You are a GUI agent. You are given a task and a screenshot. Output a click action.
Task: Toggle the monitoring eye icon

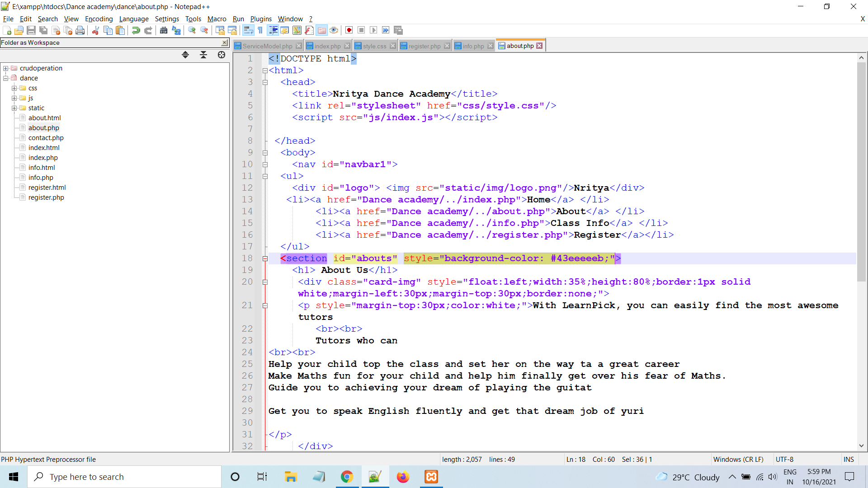tap(334, 30)
